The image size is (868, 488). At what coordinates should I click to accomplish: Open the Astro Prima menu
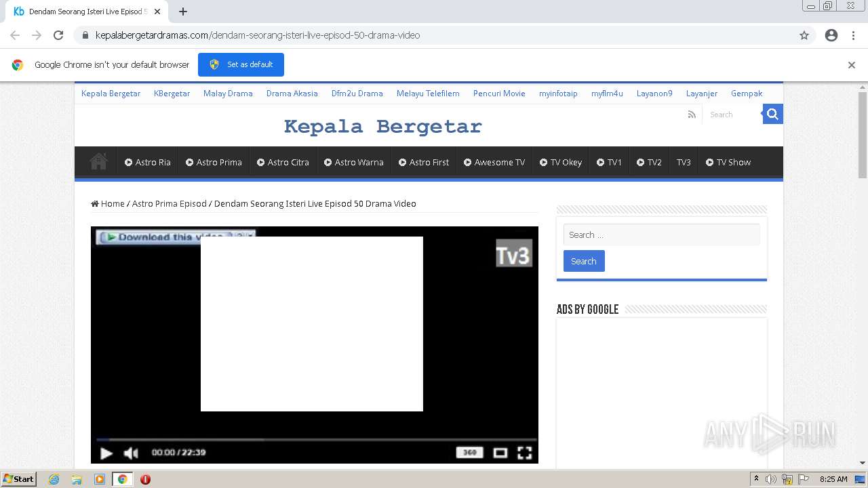[x=214, y=162]
